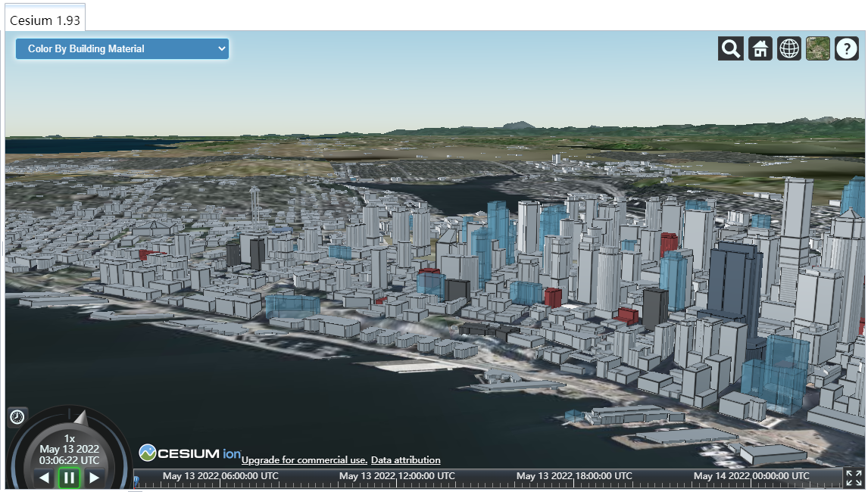Viewport: 868px width, 492px height.
Task: Open the Color By Building Material dropdown
Action: coord(122,48)
